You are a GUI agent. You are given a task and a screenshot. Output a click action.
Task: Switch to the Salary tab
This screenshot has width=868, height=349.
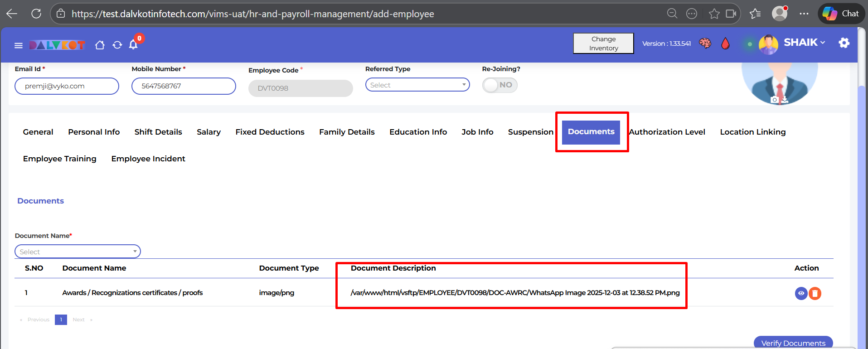[x=209, y=132]
